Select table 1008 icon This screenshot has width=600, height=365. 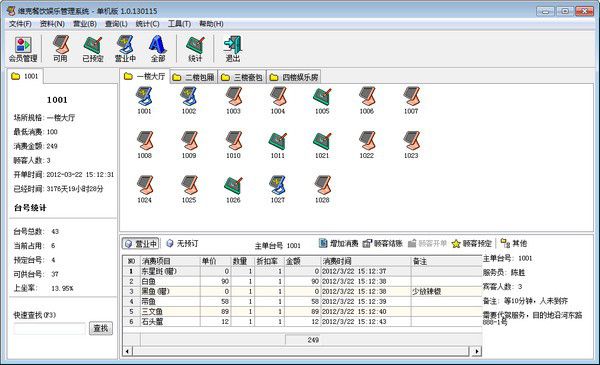tap(144, 145)
